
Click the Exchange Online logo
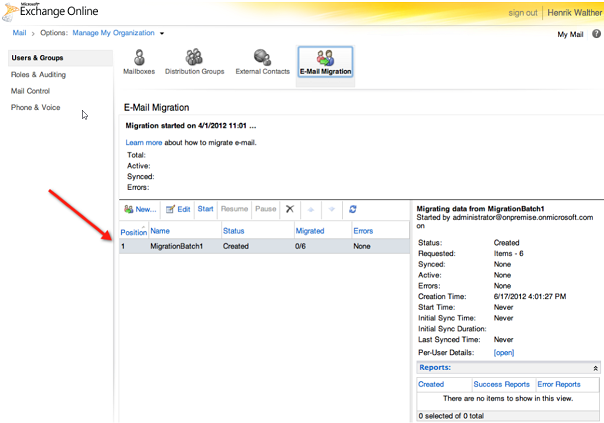(x=50, y=11)
